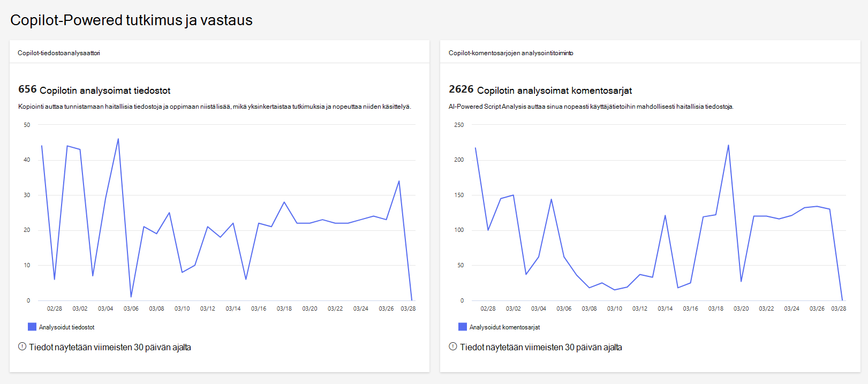Click the Kopiointi auttaa tunnistamaan description text
The image size is (868, 384).
tap(215, 107)
